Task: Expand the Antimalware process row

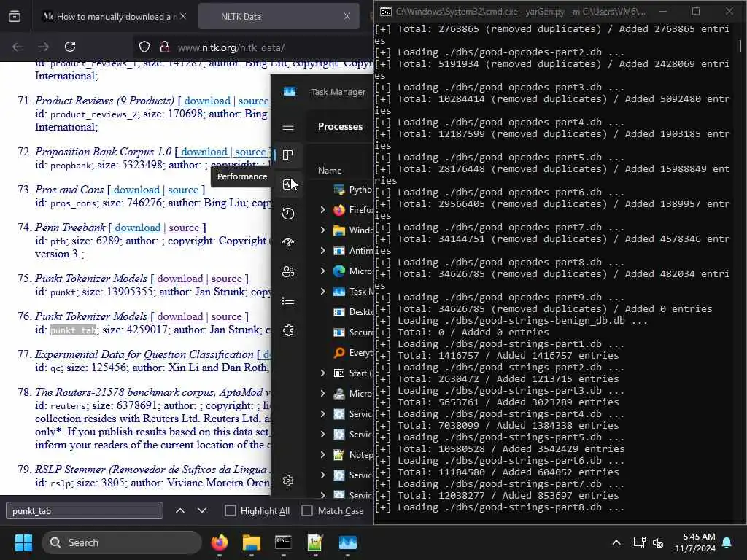Action: click(322, 251)
